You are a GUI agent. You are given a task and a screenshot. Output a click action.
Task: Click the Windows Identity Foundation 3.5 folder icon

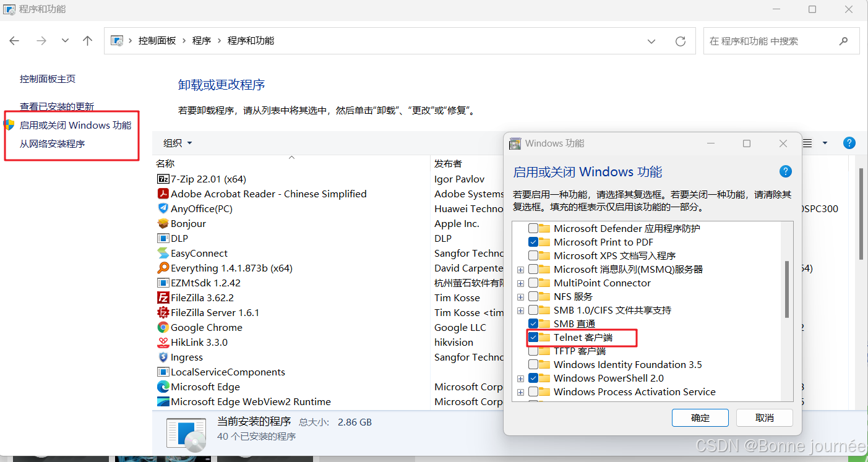[544, 364]
